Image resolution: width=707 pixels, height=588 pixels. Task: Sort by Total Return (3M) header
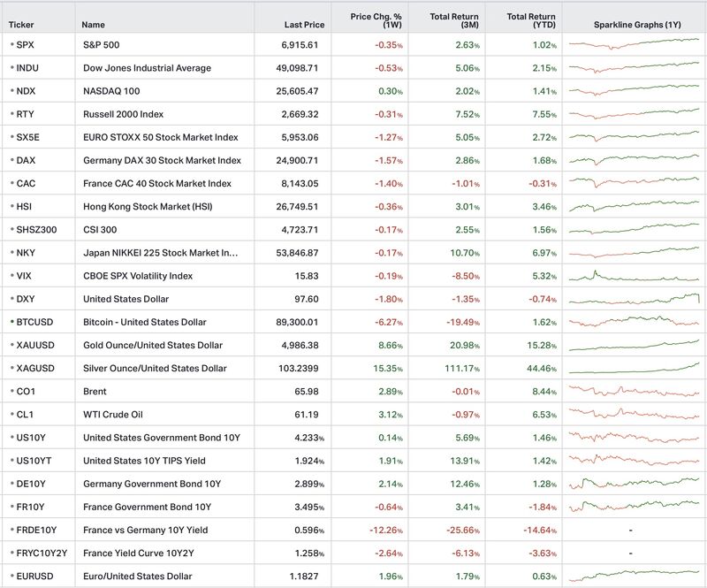(454, 20)
